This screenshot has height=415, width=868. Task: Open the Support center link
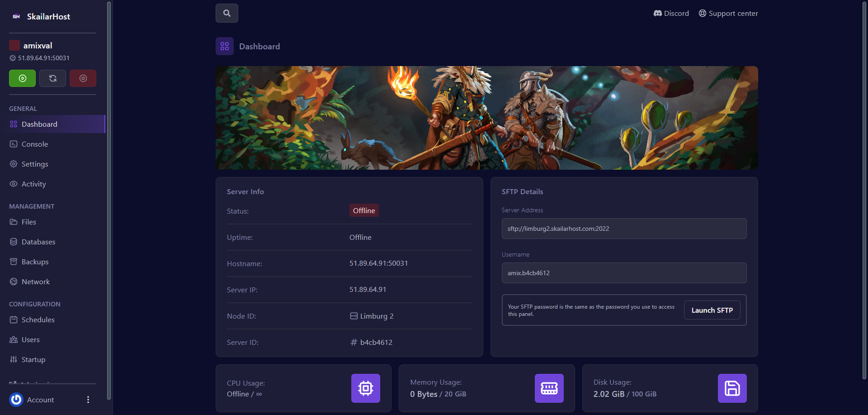click(728, 13)
